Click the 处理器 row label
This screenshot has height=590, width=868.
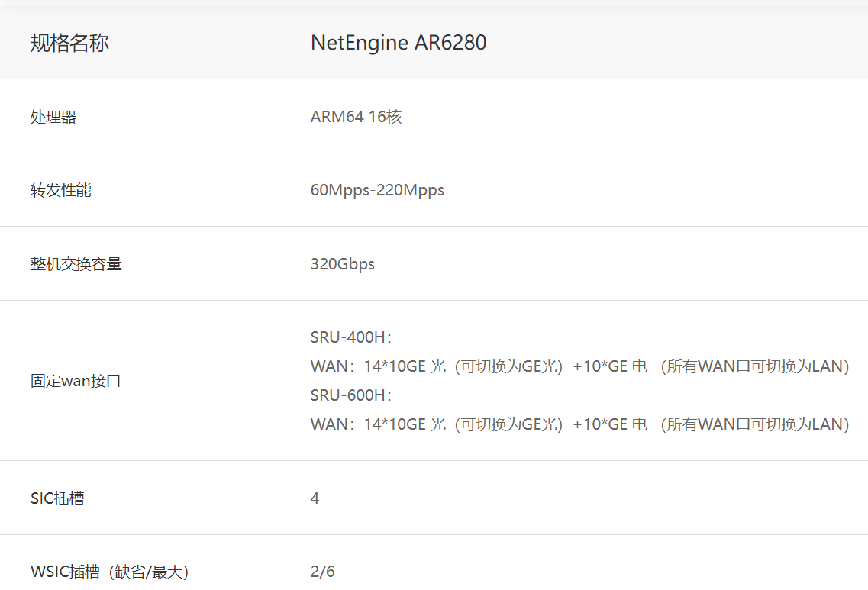point(53,117)
